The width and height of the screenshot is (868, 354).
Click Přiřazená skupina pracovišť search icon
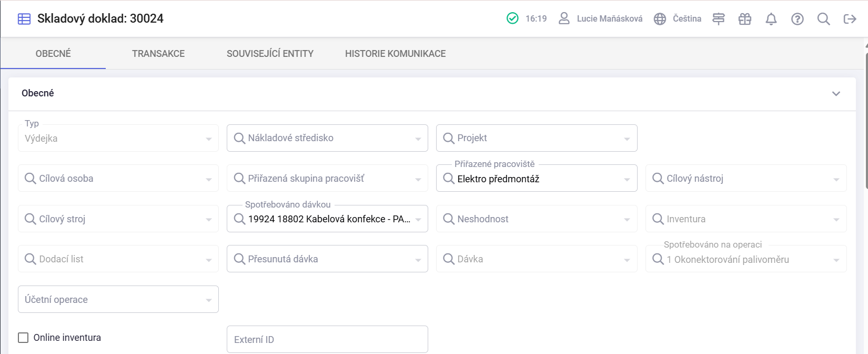[x=239, y=179]
